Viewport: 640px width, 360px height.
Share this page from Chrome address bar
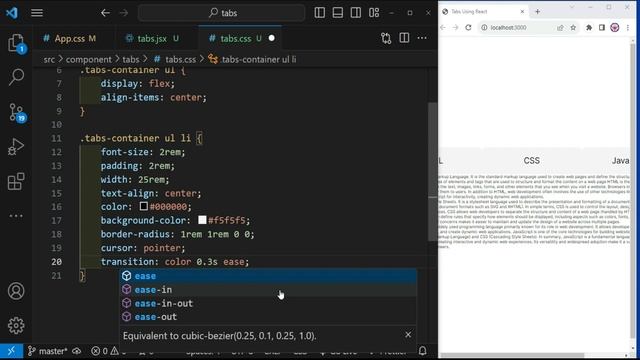[560, 28]
